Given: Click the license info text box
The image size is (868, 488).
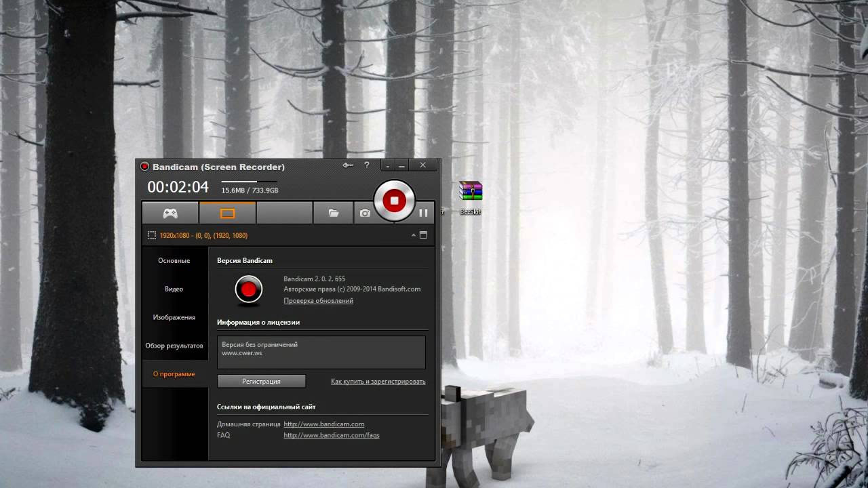Looking at the screenshot, I should point(321,352).
